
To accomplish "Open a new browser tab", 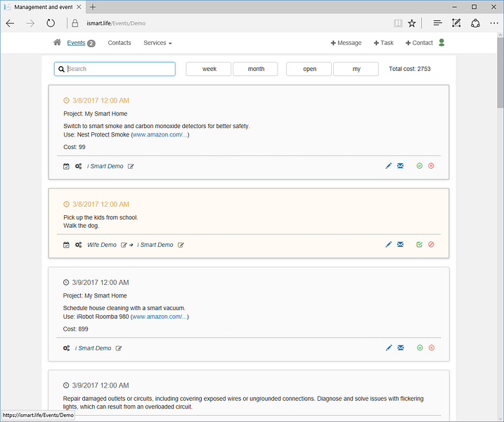I will tap(93, 7).
